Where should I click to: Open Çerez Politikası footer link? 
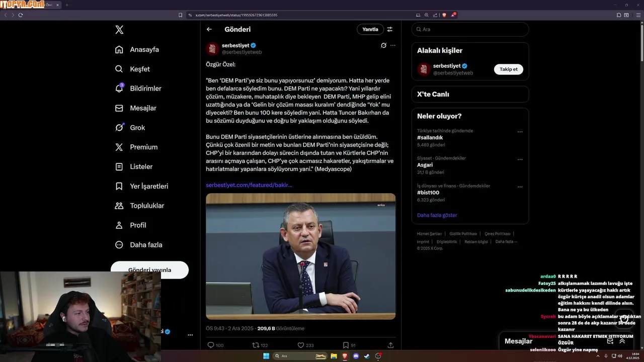coord(498,234)
